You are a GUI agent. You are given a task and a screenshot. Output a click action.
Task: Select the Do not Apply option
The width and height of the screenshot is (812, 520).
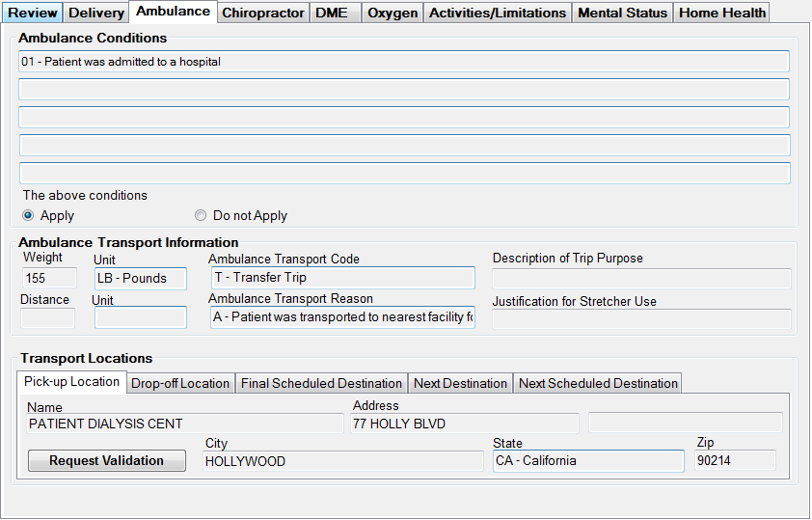pyautogui.click(x=201, y=216)
